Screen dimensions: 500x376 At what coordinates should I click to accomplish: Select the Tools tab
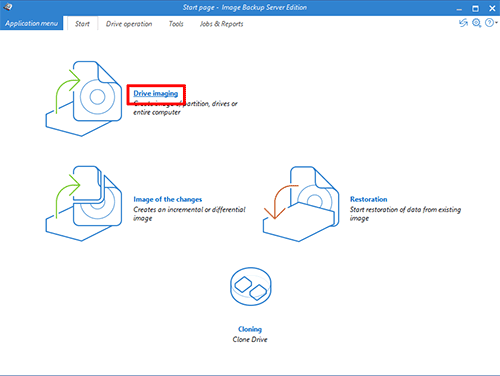click(176, 24)
